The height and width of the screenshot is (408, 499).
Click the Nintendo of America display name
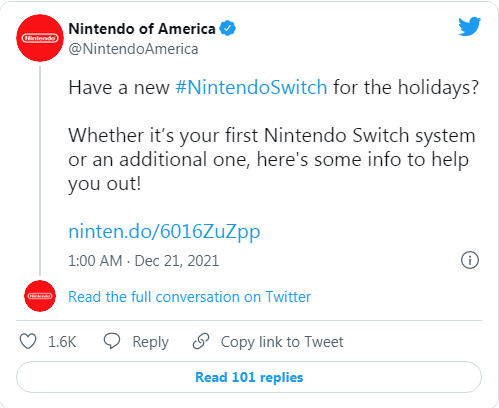(x=142, y=29)
